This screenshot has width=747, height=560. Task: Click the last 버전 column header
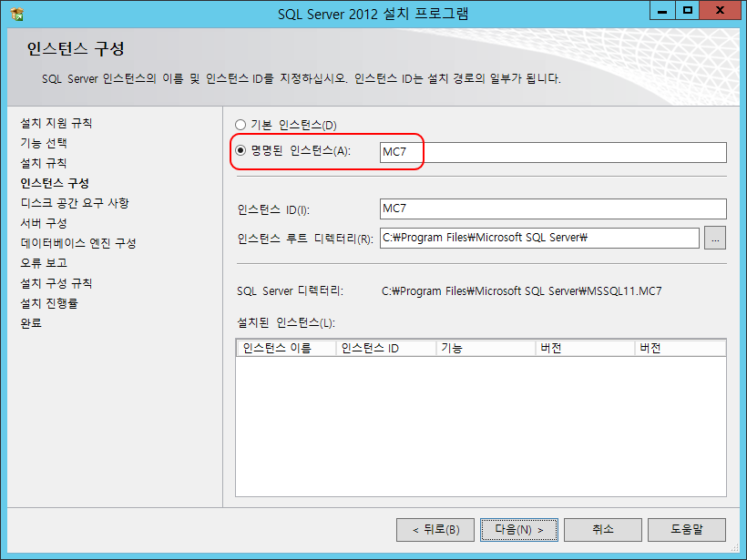click(680, 348)
